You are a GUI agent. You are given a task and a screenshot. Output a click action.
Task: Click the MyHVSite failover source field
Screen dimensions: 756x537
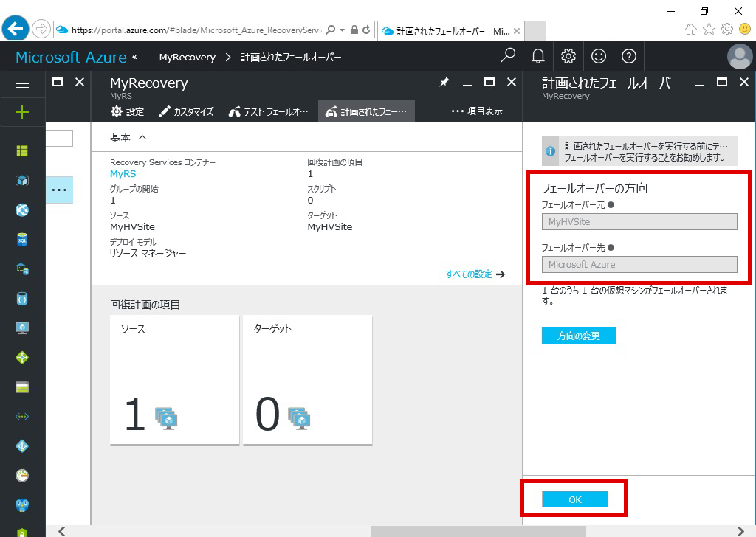[639, 221]
